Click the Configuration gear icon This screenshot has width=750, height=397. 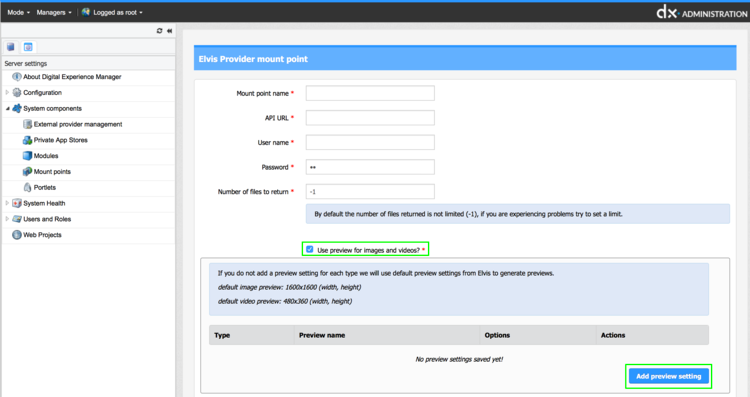17,92
